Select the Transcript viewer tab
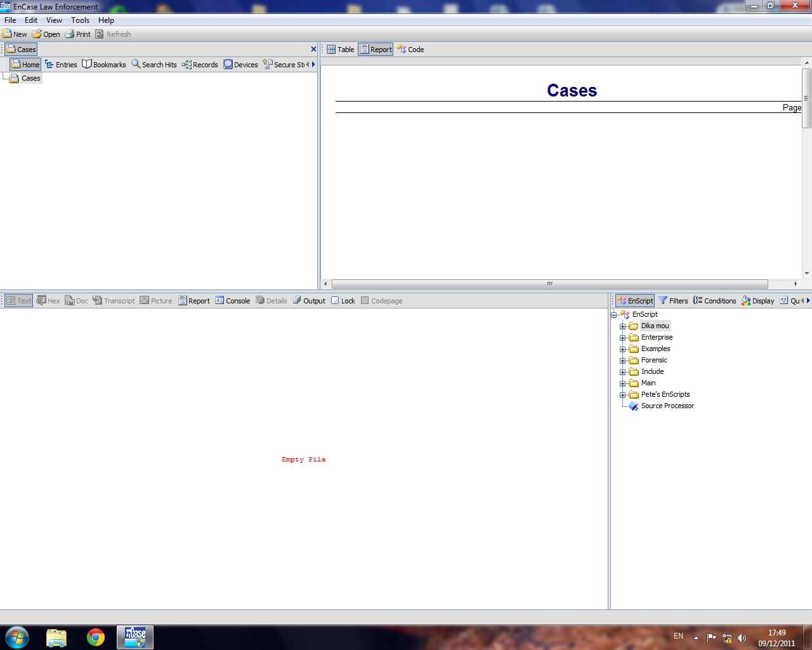812x650 pixels. coord(114,301)
